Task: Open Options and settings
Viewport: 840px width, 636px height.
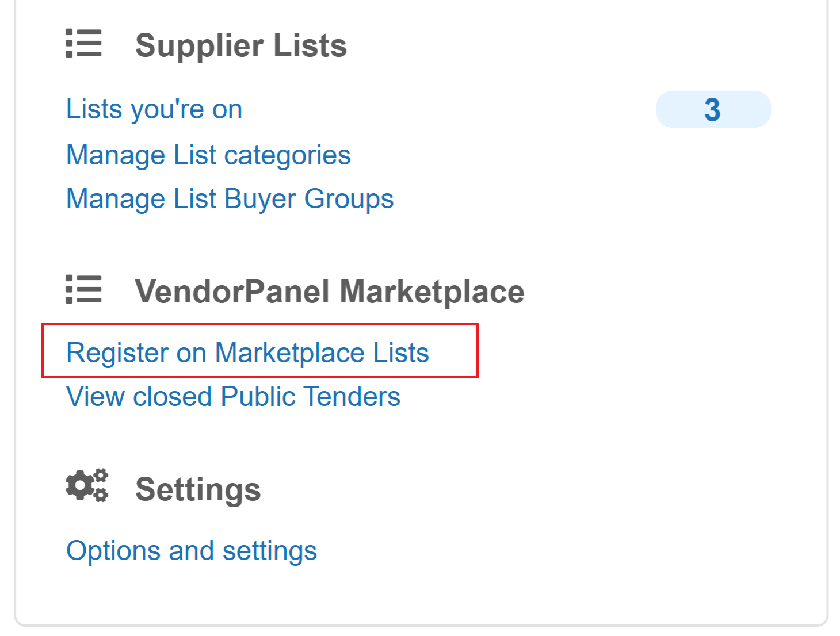Action: coord(192,551)
